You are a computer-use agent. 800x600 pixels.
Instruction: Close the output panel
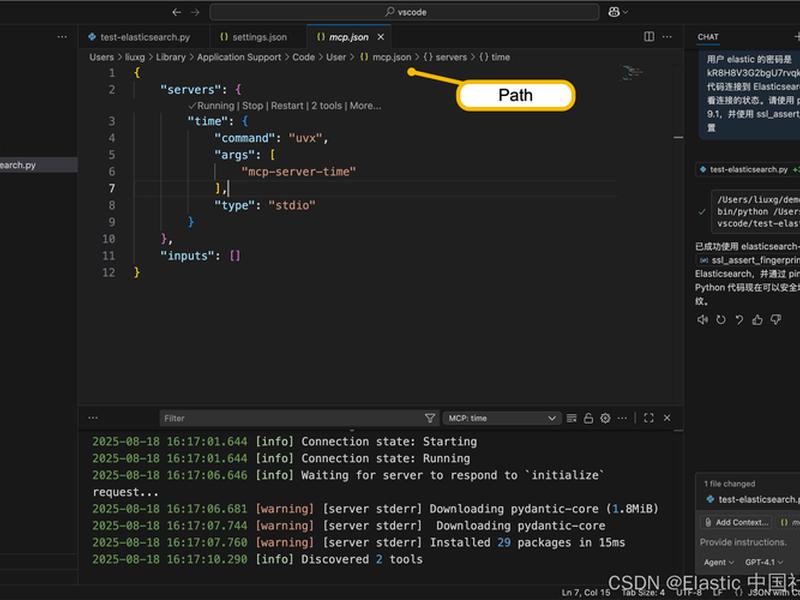(x=667, y=418)
